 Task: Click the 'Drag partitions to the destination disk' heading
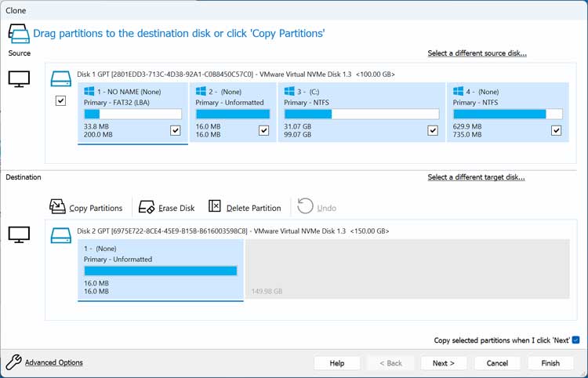pos(179,34)
